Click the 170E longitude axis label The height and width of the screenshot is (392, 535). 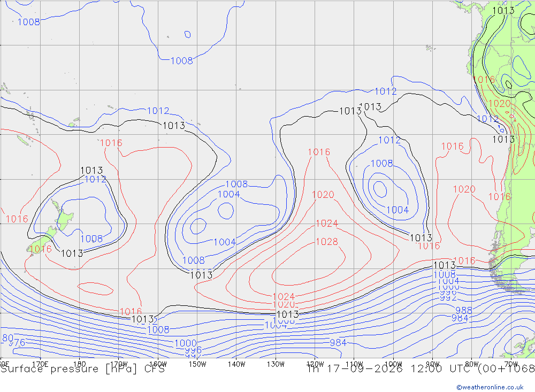click(x=40, y=364)
